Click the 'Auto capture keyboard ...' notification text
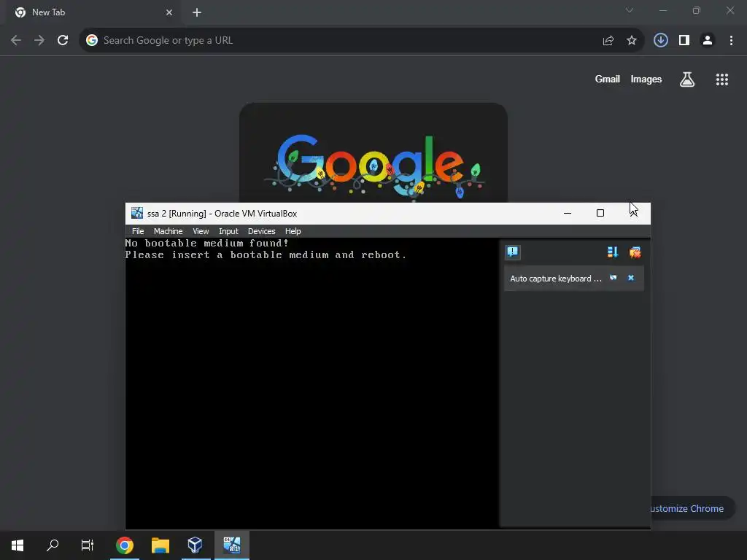 coord(555,279)
